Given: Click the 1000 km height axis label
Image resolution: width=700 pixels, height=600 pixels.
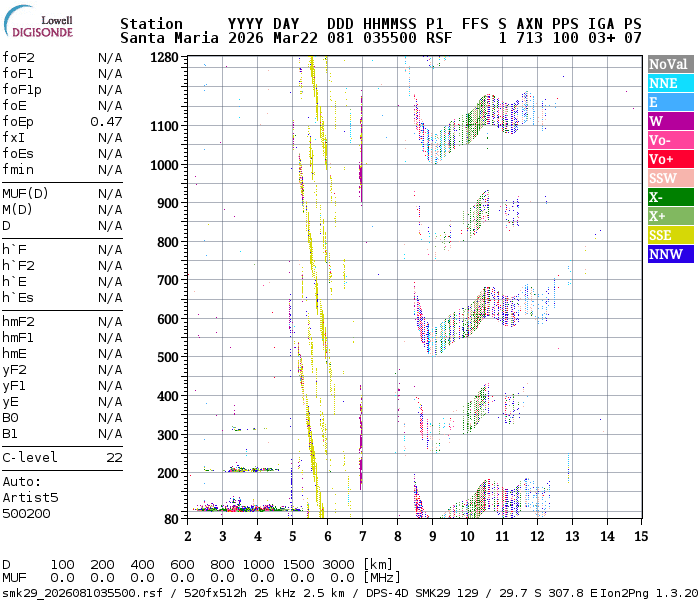Looking at the screenshot, I should [x=164, y=165].
